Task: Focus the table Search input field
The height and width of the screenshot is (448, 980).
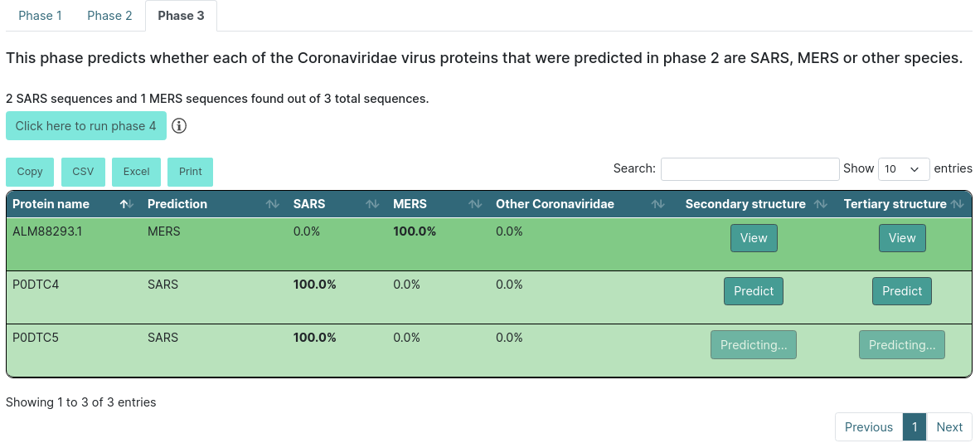Action: [750, 169]
